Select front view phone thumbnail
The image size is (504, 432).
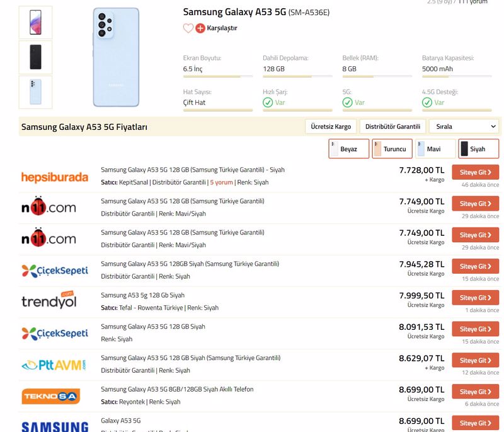(35, 22)
